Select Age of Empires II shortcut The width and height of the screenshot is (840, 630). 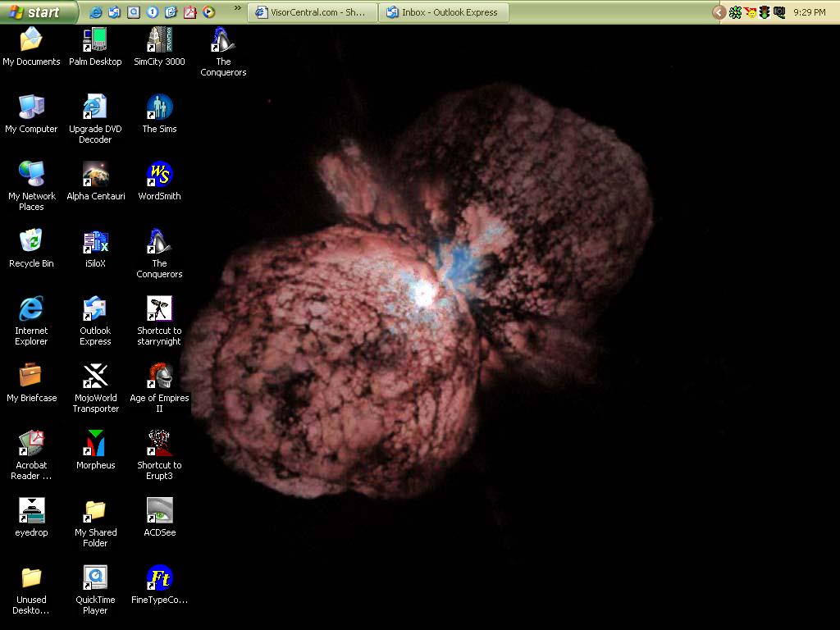pyautogui.click(x=159, y=377)
